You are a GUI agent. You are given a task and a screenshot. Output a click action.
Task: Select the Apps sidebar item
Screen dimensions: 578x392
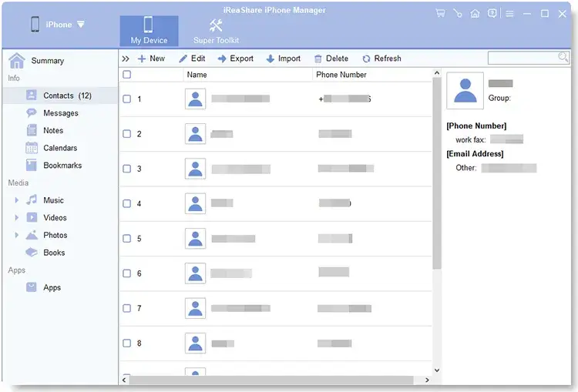click(x=52, y=287)
